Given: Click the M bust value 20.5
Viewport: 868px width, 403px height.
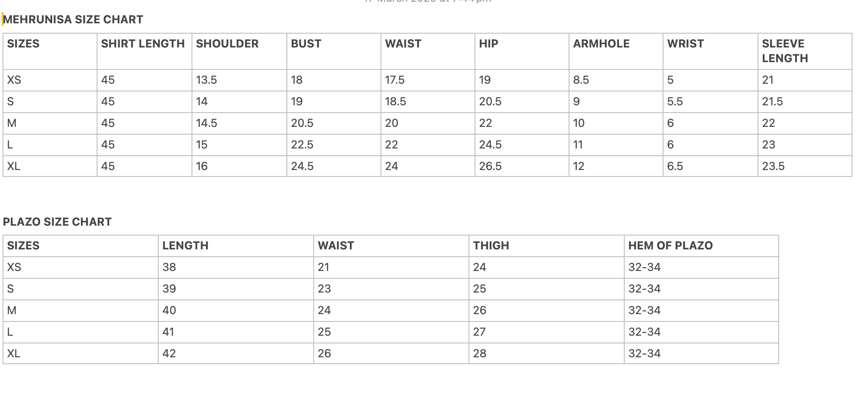Looking at the screenshot, I should pyautogui.click(x=334, y=123).
